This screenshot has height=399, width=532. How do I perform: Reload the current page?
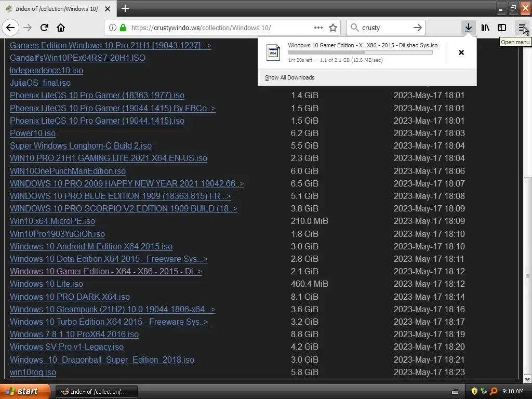(44, 28)
